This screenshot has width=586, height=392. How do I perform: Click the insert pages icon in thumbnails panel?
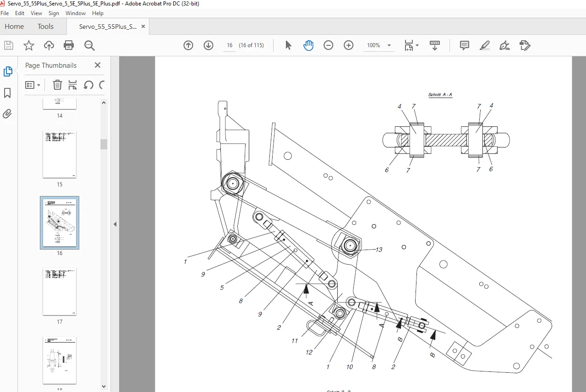coord(72,85)
